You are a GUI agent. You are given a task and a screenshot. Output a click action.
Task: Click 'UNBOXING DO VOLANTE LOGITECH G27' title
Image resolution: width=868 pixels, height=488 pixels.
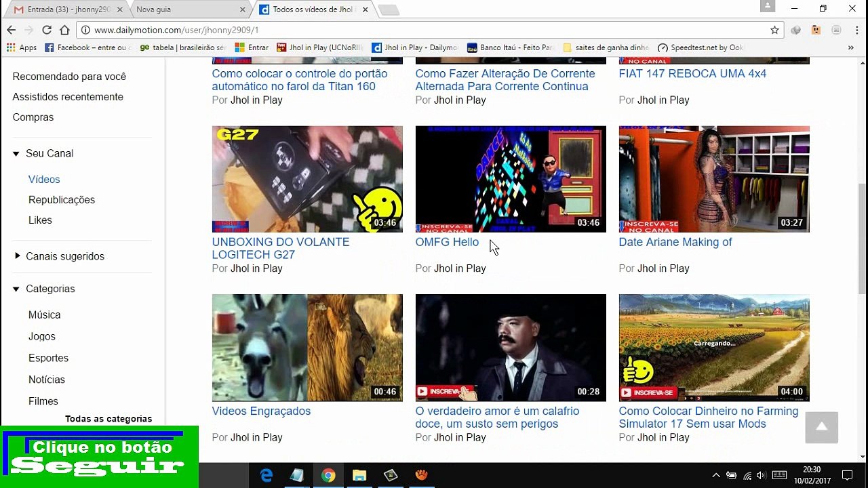click(281, 248)
